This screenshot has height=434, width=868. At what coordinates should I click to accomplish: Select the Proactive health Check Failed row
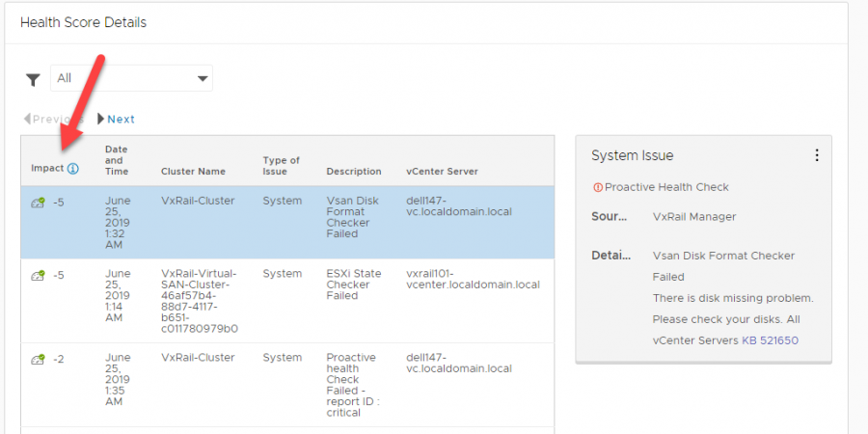tap(287, 385)
